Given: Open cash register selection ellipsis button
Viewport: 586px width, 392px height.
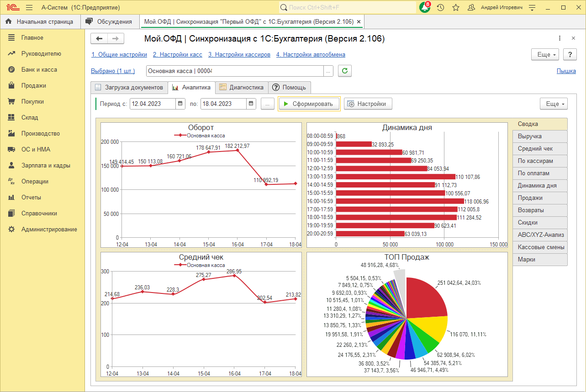Looking at the screenshot, I should [329, 71].
